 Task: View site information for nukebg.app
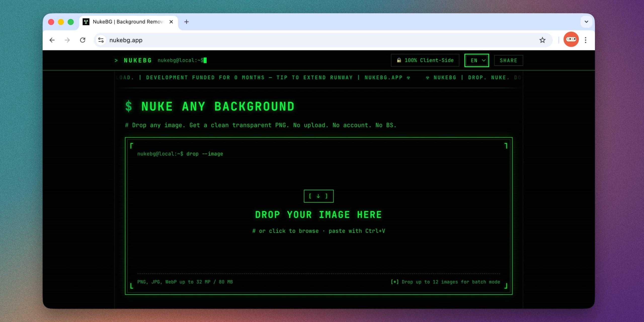point(101,40)
